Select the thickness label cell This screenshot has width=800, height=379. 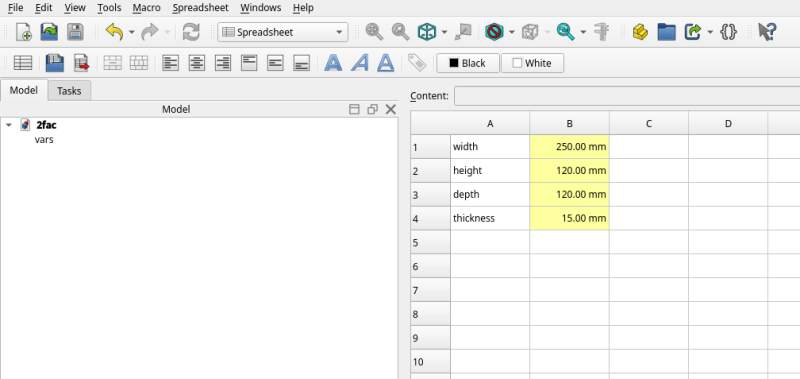tap(490, 218)
